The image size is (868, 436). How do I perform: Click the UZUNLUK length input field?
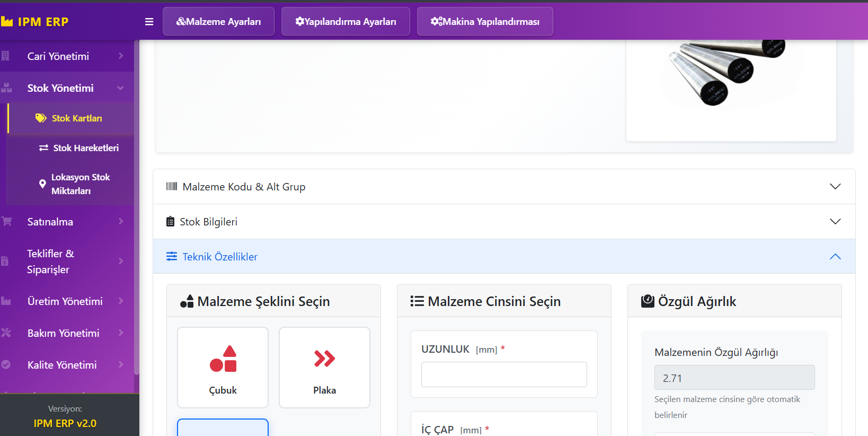504,374
